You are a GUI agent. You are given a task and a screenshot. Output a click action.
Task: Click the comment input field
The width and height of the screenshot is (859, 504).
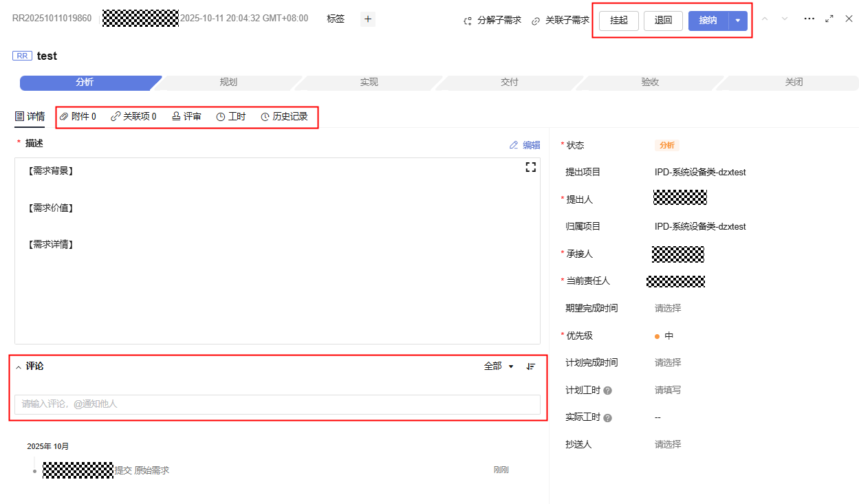(277, 404)
